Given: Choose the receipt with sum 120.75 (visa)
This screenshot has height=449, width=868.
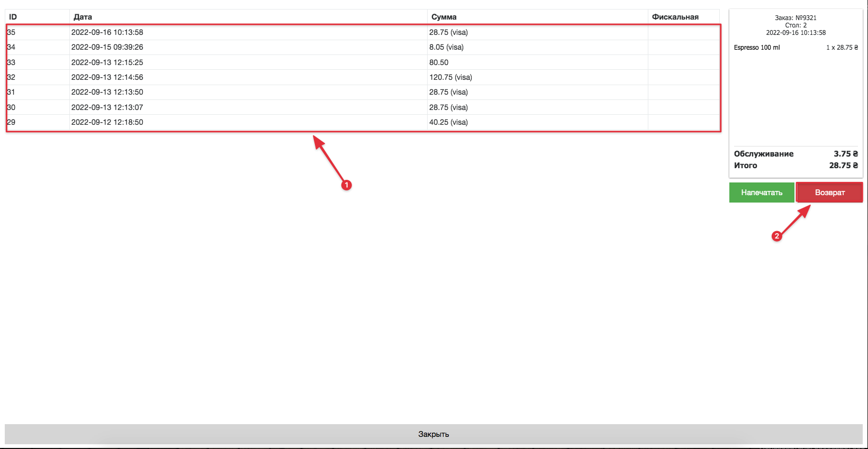Looking at the screenshot, I should point(450,77).
